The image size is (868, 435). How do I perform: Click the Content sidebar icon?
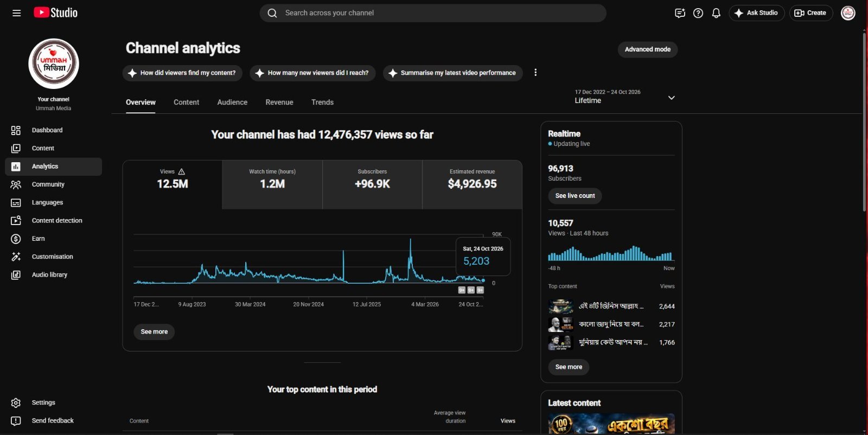coord(16,148)
